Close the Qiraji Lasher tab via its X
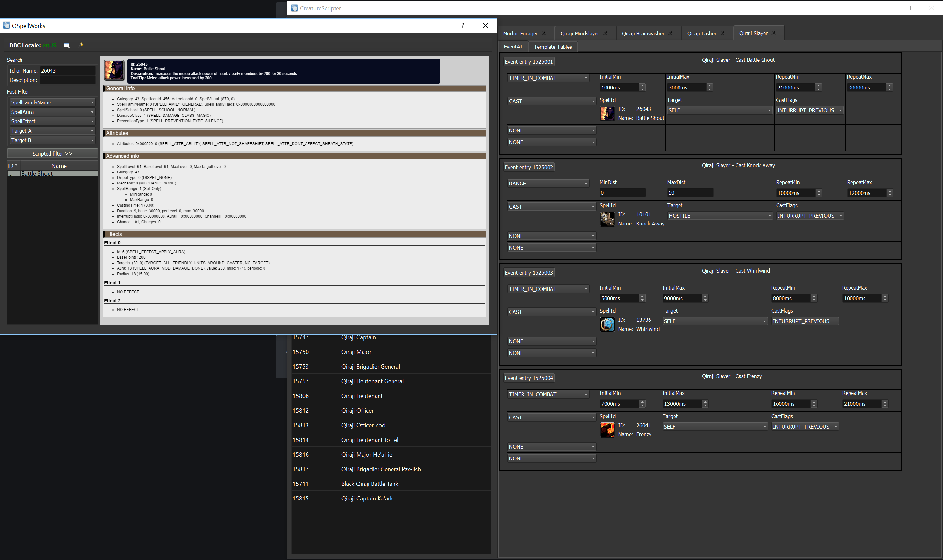 click(722, 33)
